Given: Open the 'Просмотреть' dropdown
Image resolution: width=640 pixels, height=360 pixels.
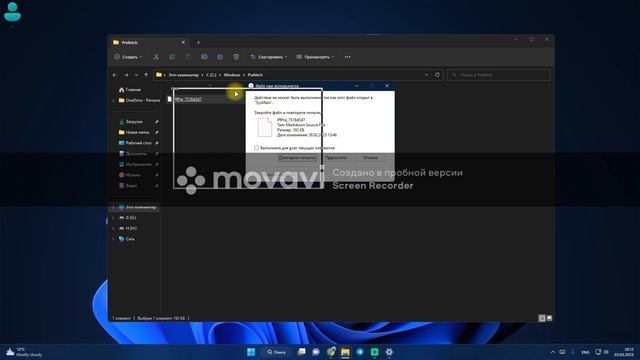Looking at the screenshot, I should (315, 57).
